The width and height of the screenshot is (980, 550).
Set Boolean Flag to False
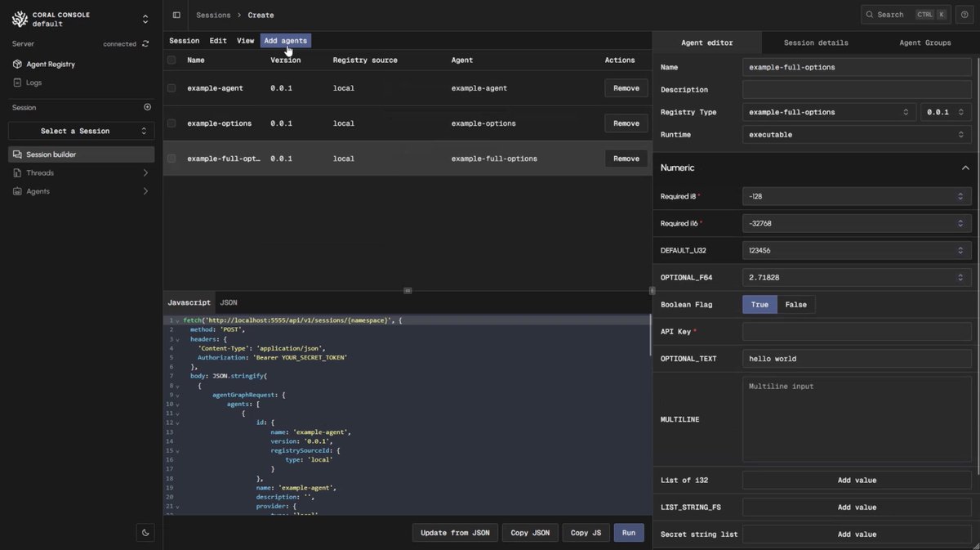795,305
